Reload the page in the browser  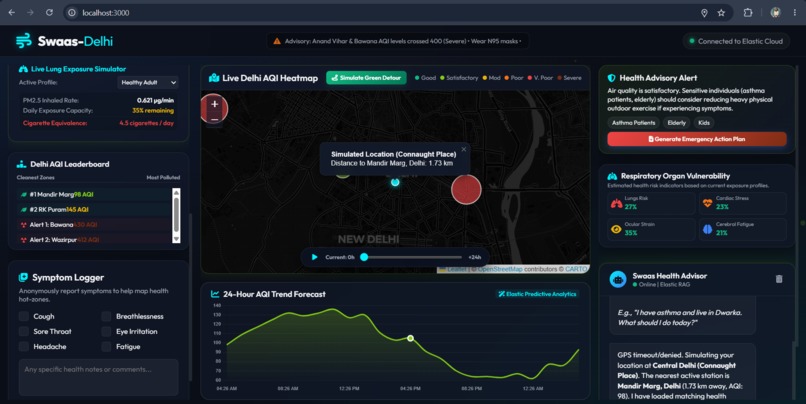pos(49,12)
